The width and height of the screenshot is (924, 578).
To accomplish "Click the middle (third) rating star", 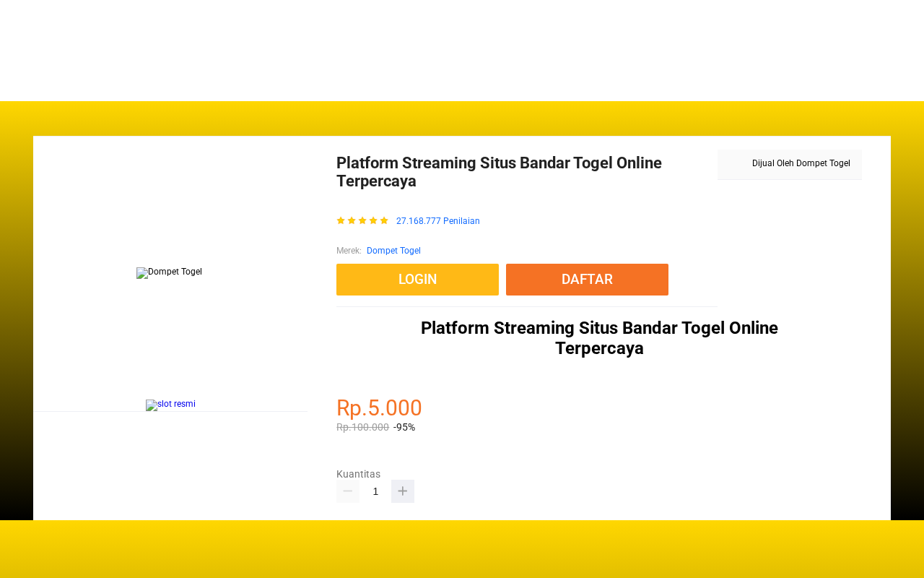I will pyautogui.click(x=362, y=220).
